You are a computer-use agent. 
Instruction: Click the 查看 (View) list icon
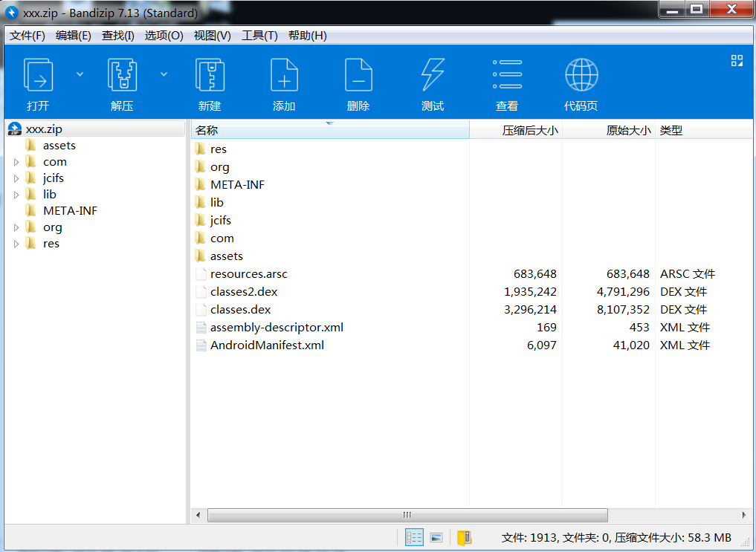507,77
